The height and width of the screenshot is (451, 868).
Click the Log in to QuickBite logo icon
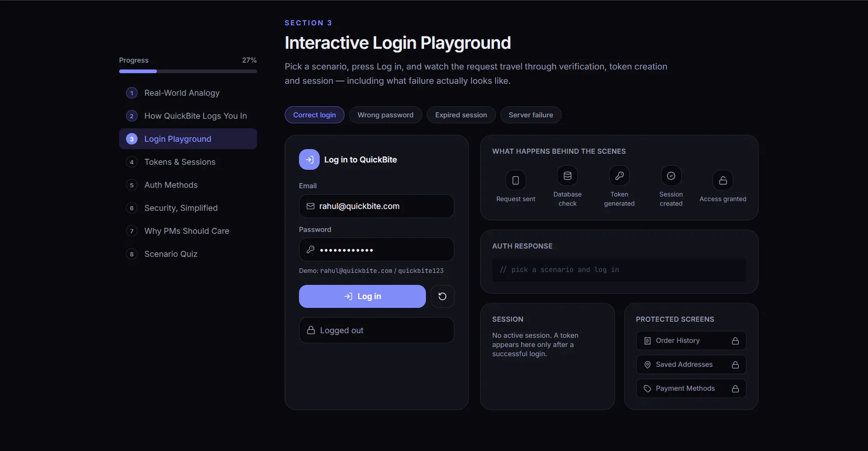[x=309, y=160]
